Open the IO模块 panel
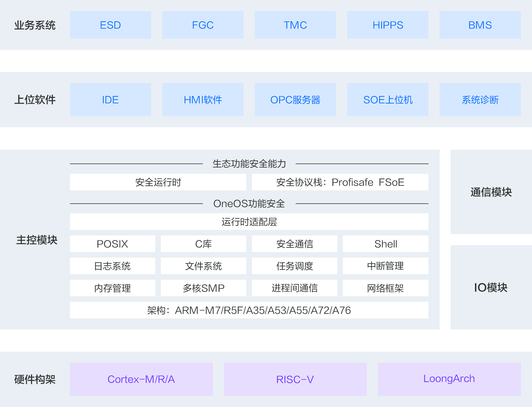The image size is (532, 407). click(x=491, y=287)
